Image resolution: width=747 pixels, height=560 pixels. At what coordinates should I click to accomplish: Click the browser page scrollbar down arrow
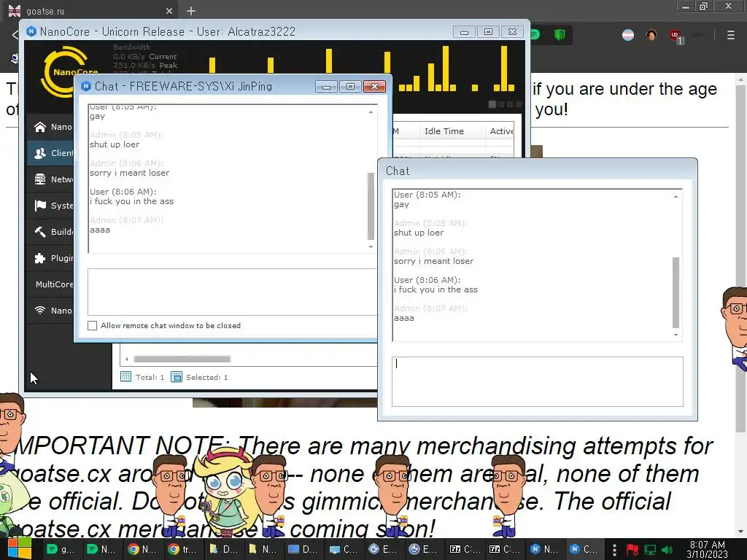click(740, 532)
